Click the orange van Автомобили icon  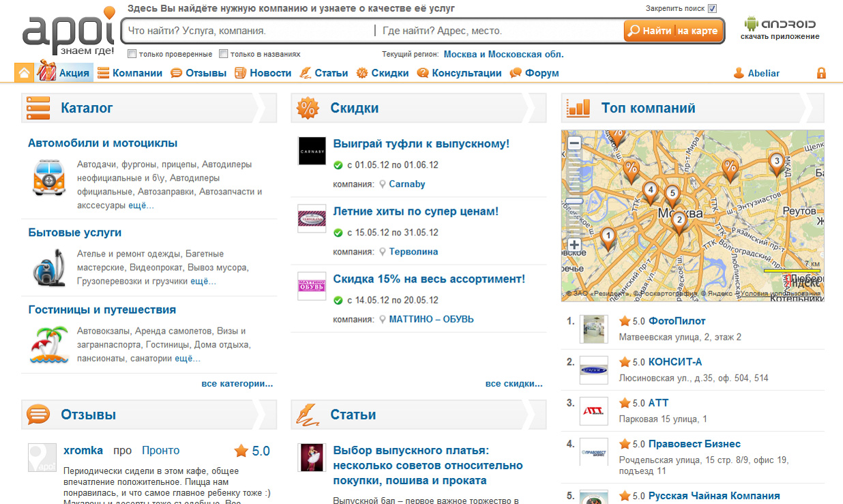click(x=49, y=177)
